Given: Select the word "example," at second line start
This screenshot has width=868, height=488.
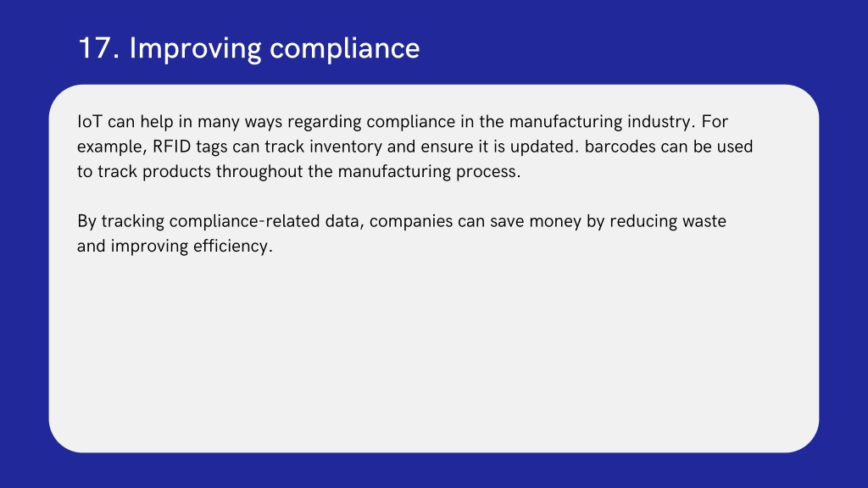Looking at the screenshot, I should click(x=112, y=147).
